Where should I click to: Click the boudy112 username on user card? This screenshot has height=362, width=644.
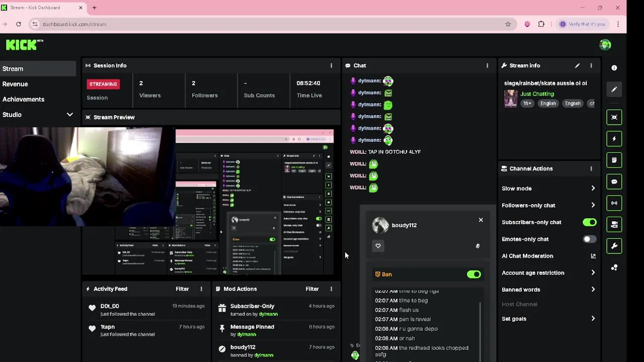(404, 225)
